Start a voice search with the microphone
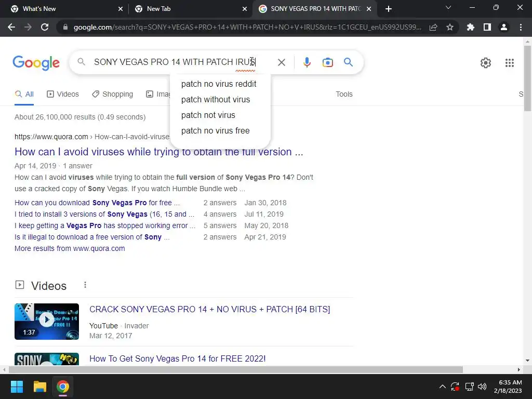The width and height of the screenshot is (532, 399). pos(307,62)
